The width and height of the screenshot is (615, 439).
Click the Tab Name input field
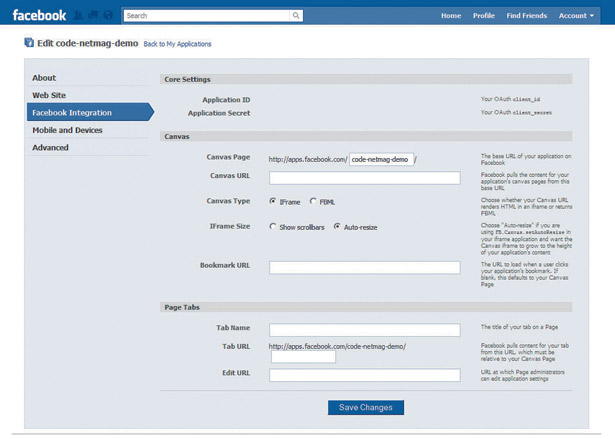point(364,330)
